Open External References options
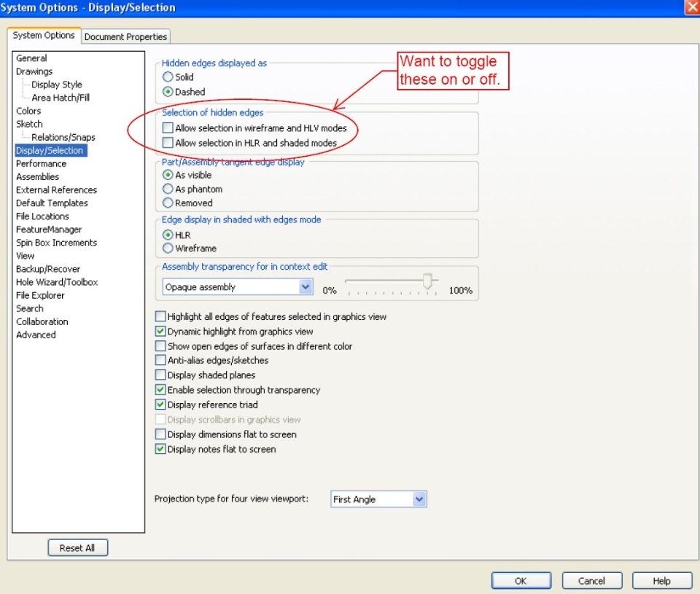Viewport: 700px width, 594px height. pos(56,190)
